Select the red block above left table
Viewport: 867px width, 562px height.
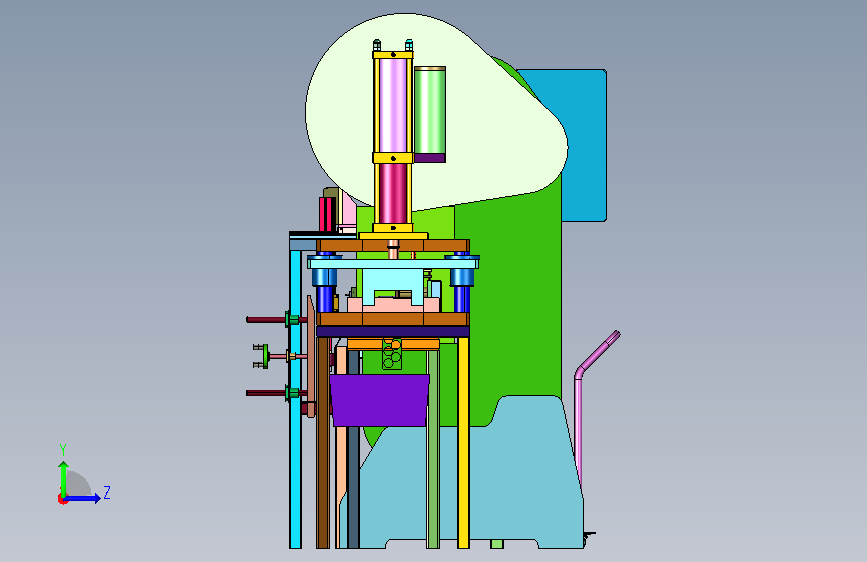(327, 214)
